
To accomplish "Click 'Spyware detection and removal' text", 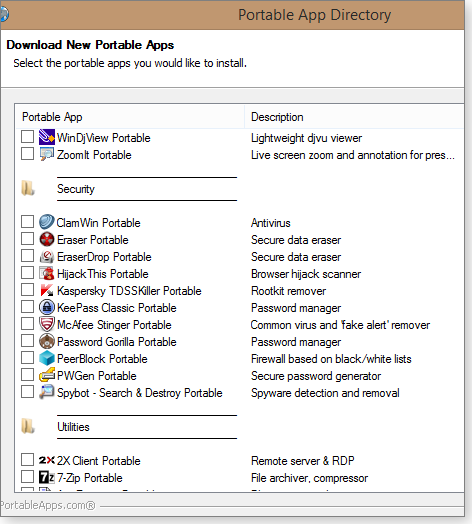I will click(x=325, y=393).
